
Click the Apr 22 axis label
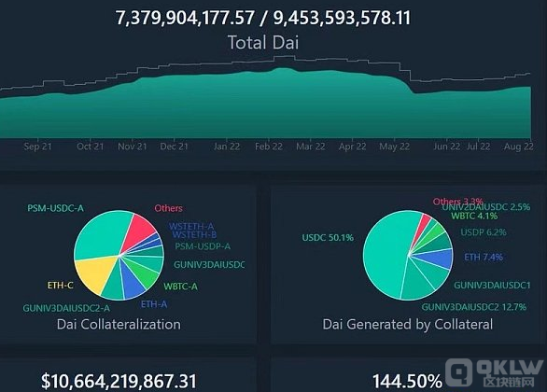tap(352, 147)
